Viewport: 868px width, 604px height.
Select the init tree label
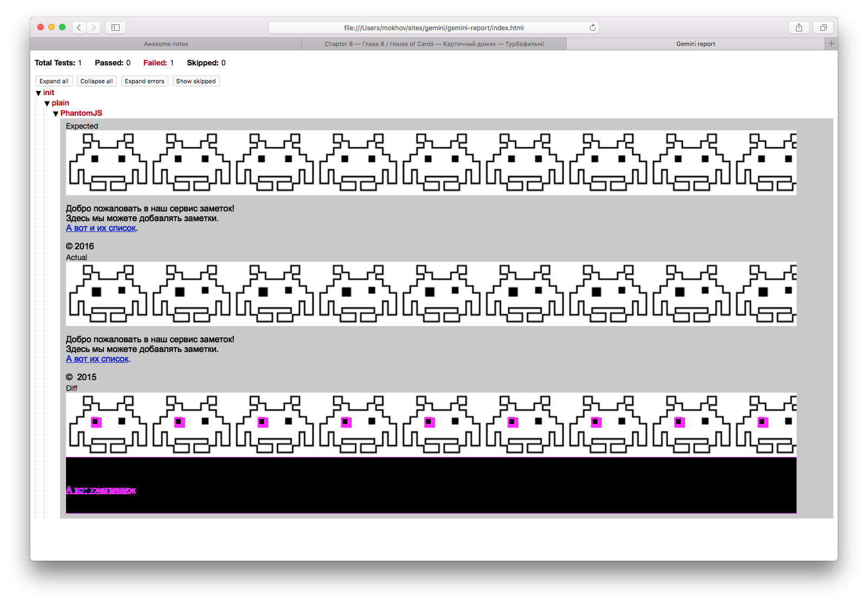pyautogui.click(x=49, y=92)
